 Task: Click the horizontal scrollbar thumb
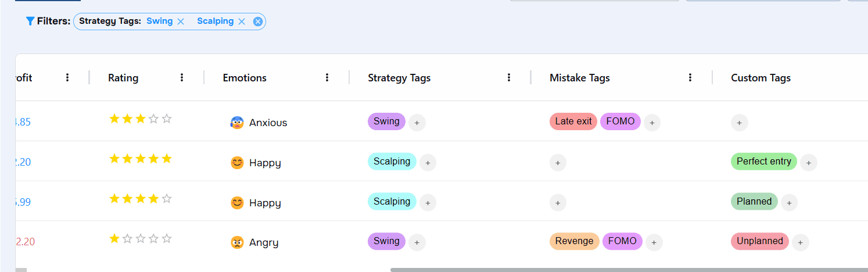pyautogui.click(x=629, y=270)
